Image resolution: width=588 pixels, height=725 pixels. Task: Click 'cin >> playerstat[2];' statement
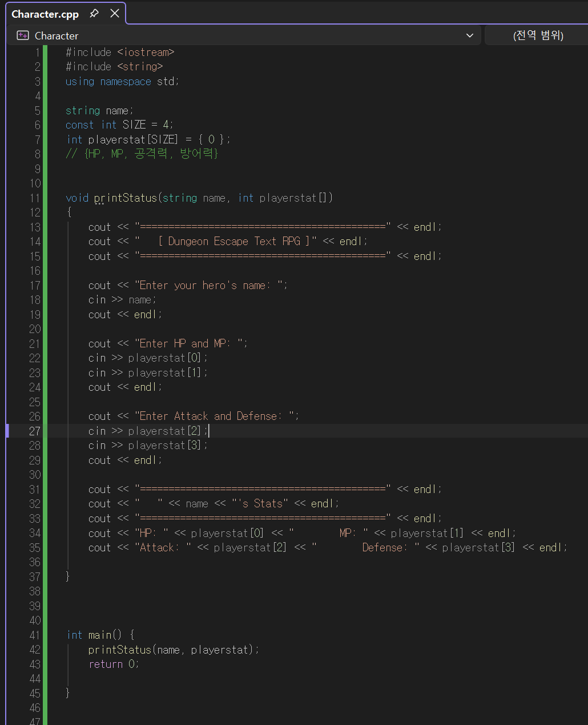click(x=148, y=431)
